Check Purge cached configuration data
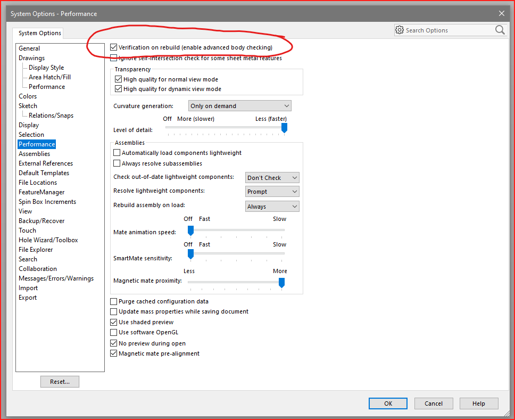 click(x=114, y=301)
